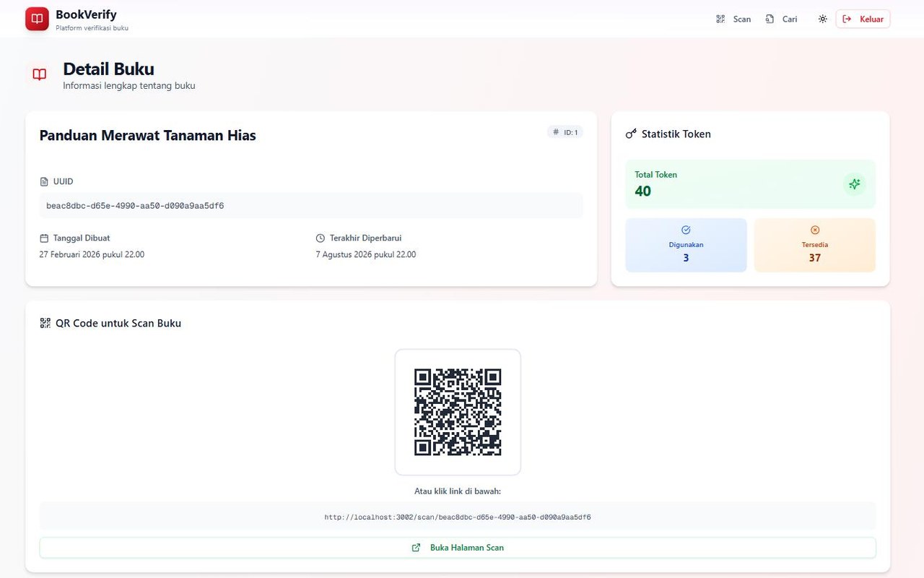
Task: Click the Buka Halaman Scan button
Action: (x=458, y=548)
